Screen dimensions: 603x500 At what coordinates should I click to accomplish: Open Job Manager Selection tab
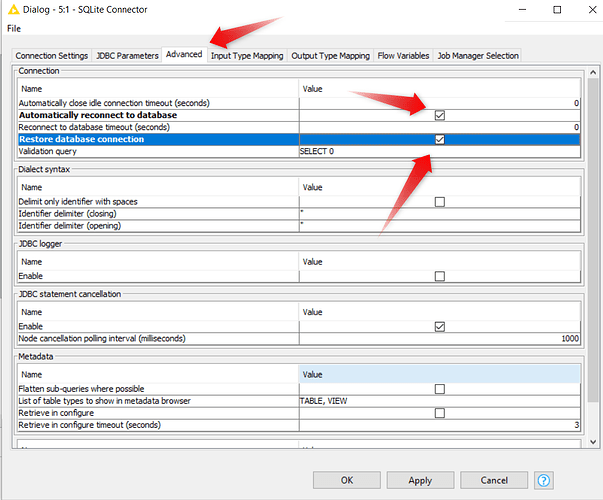478,56
